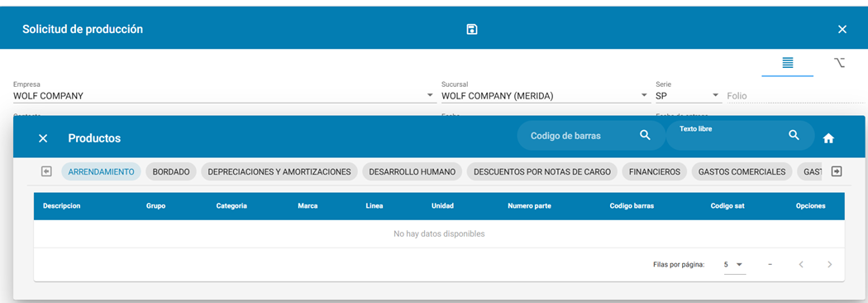Click the Codigo de barras search icon
Viewport: 868px width, 303px height.
pos(645,135)
